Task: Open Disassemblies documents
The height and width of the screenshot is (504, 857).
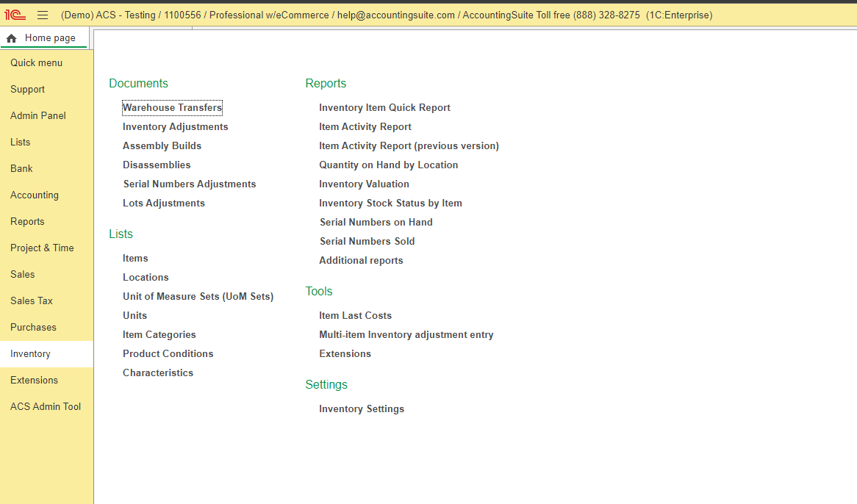Action: click(x=157, y=165)
